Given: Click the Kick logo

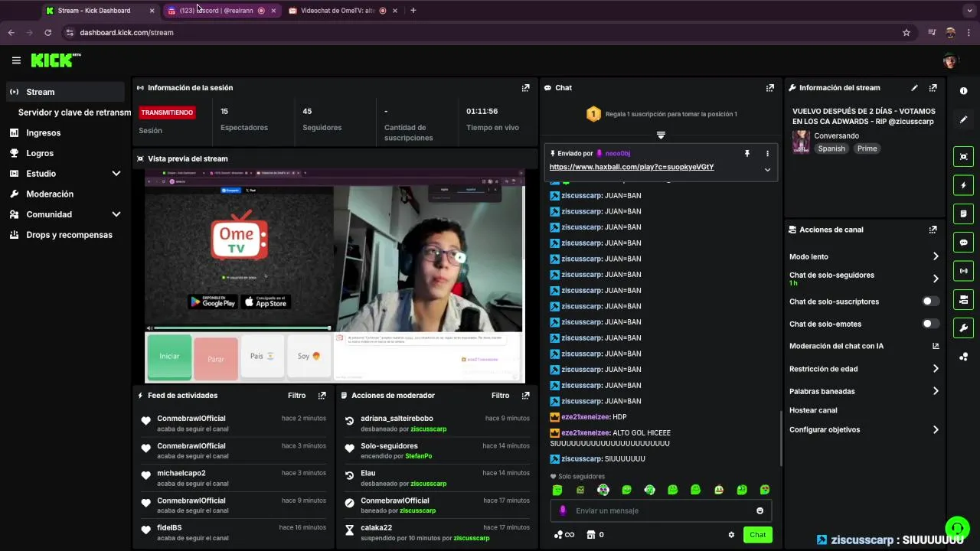Looking at the screenshot, I should pos(55,60).
